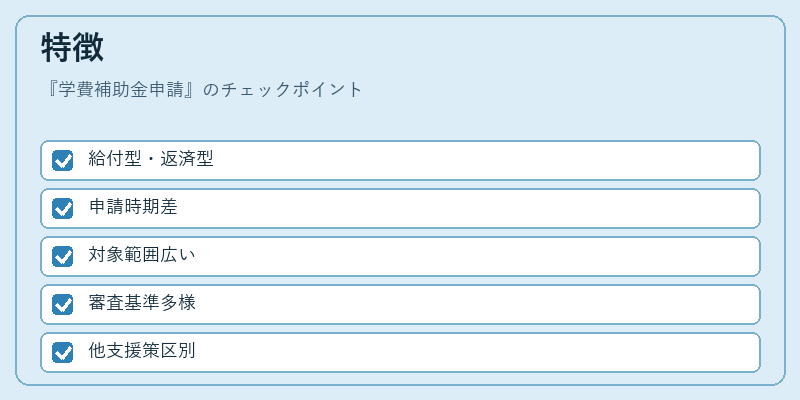This screenshot has width=800, height=400.
Task: Click the 『学費補助金申請』 quoted title in the subtitle
Action: (x=121, y=90)
